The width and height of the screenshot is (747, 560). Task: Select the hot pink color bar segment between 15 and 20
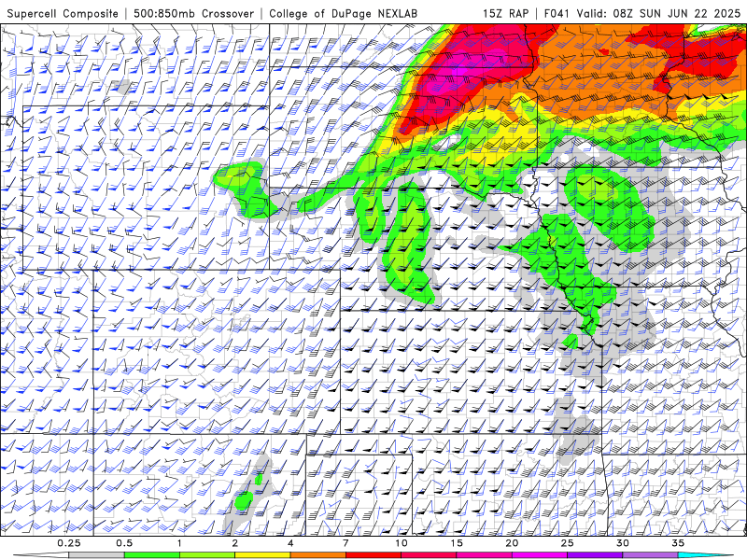[x=484, y=555]
